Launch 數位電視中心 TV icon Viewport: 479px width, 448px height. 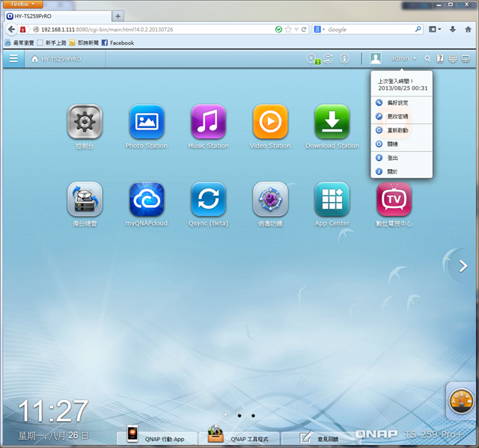394,199
